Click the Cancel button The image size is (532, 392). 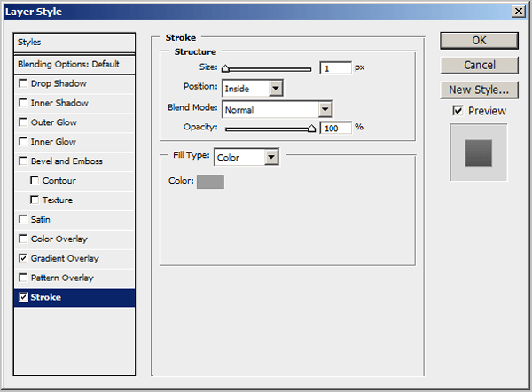(479, 65)
